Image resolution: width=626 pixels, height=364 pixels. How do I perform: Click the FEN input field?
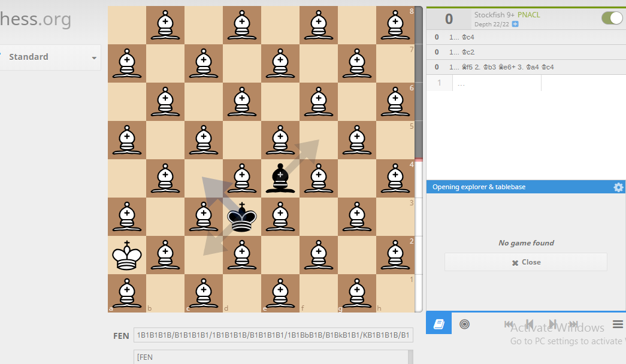pos(273,335)
